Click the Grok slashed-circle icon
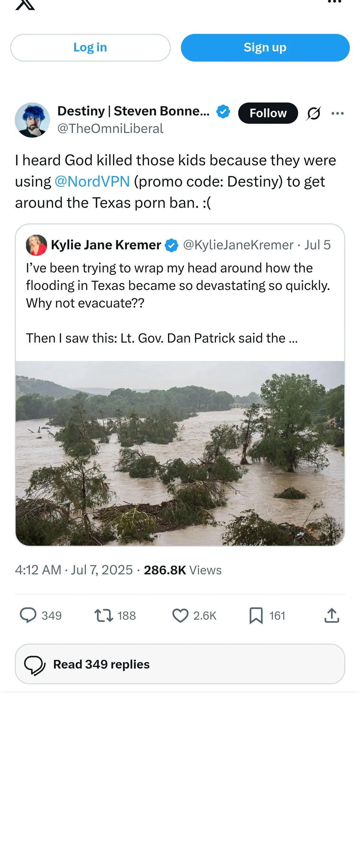This screenshot has width=360, height=868. point(314,113)
